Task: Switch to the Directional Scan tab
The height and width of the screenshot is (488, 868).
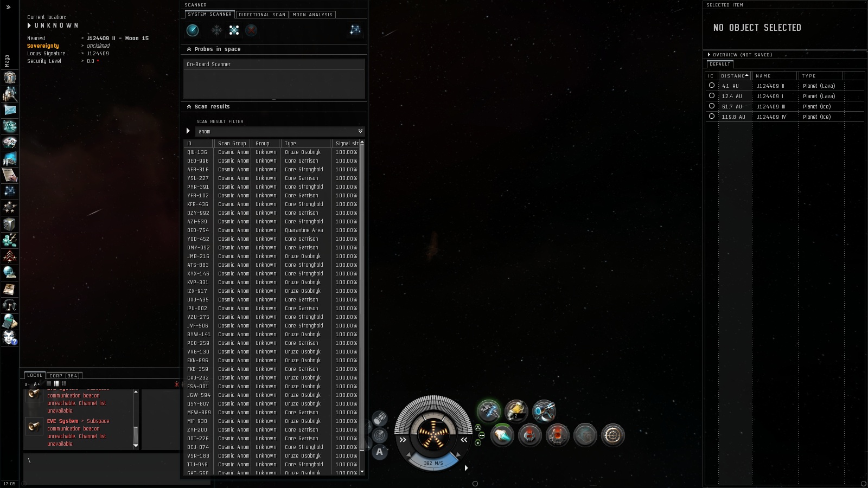Action: [x=262, y=15]
